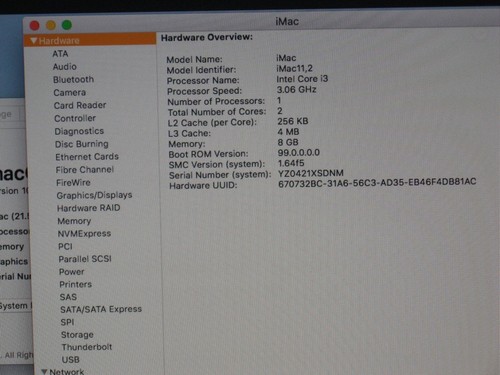Image resolution: width=500 pixels, height=375 pixels.
Task: Click the yellow minimize window button
Action: 51,25
